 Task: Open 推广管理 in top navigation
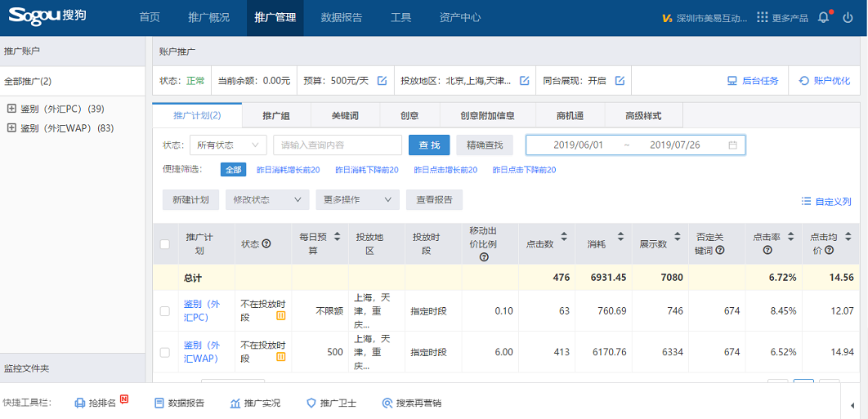point(275,17)
